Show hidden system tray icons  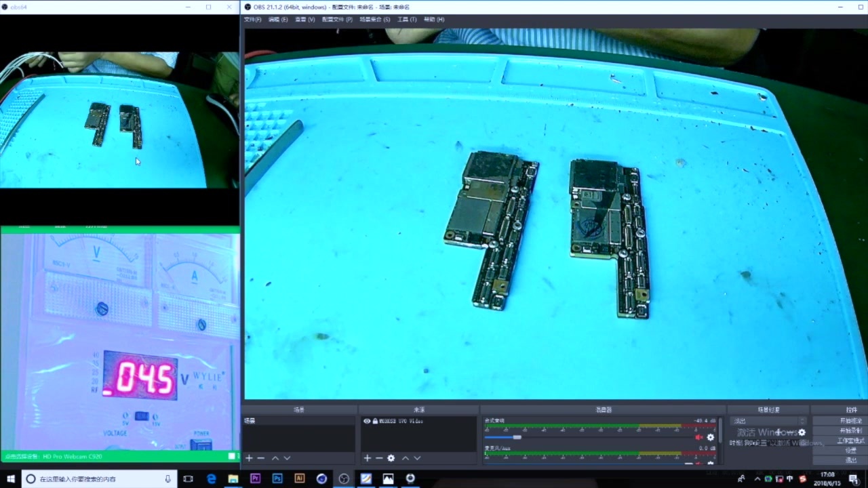757,479
